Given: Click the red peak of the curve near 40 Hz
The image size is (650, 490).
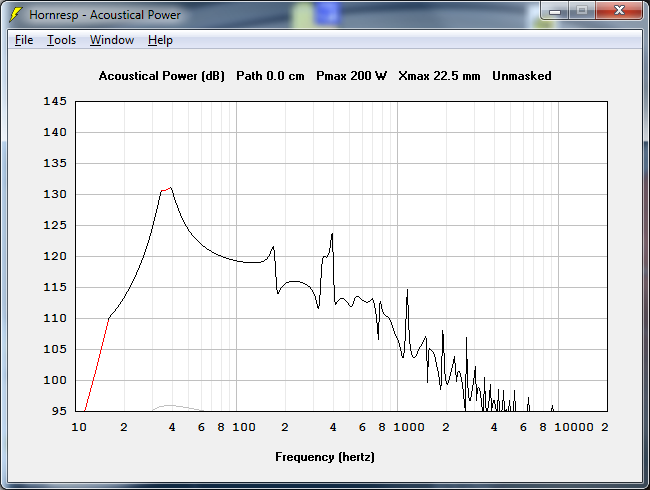Looking at the screenshot, I should tap(166, 189).
